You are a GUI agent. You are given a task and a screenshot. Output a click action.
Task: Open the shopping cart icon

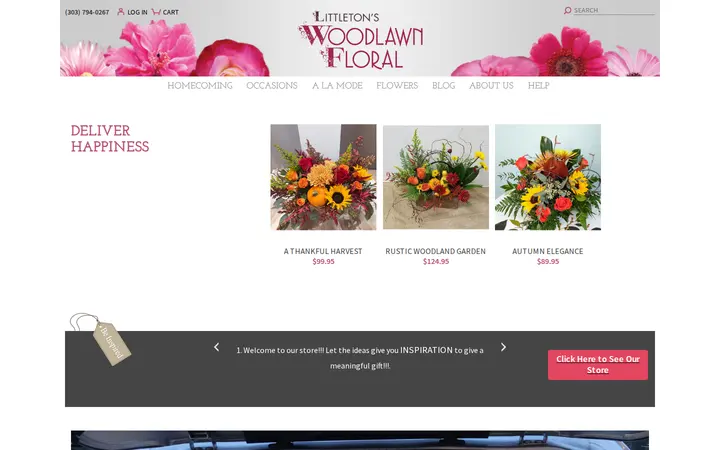coord(156,11)
